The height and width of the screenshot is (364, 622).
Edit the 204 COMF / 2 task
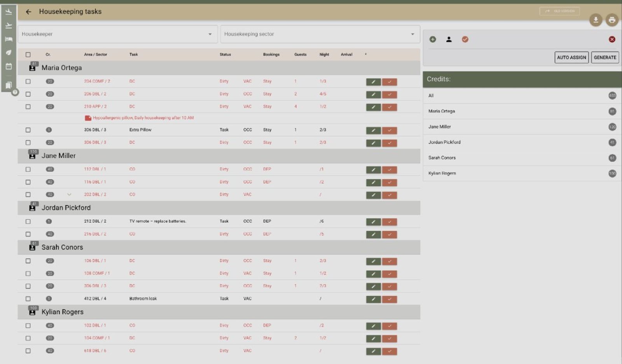[x=373, y=82]
